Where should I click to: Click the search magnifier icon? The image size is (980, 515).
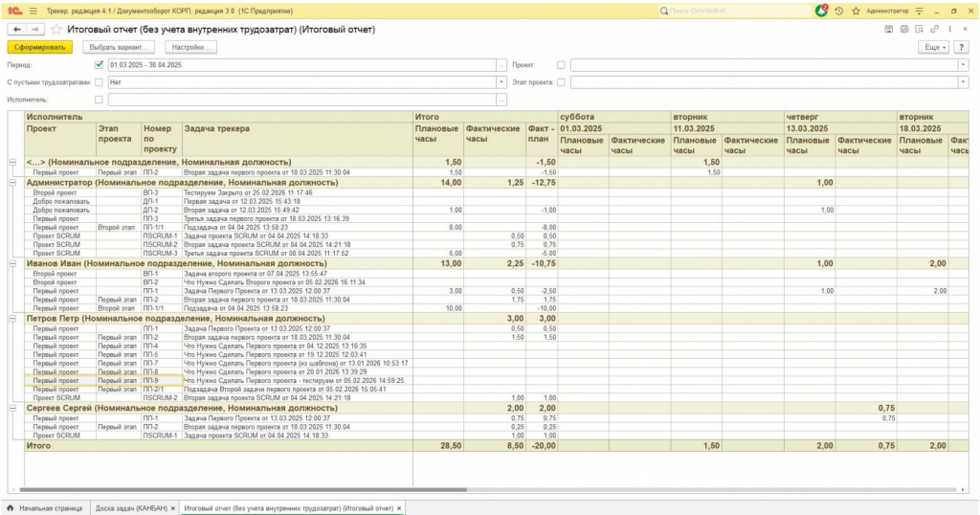point(664,11)
